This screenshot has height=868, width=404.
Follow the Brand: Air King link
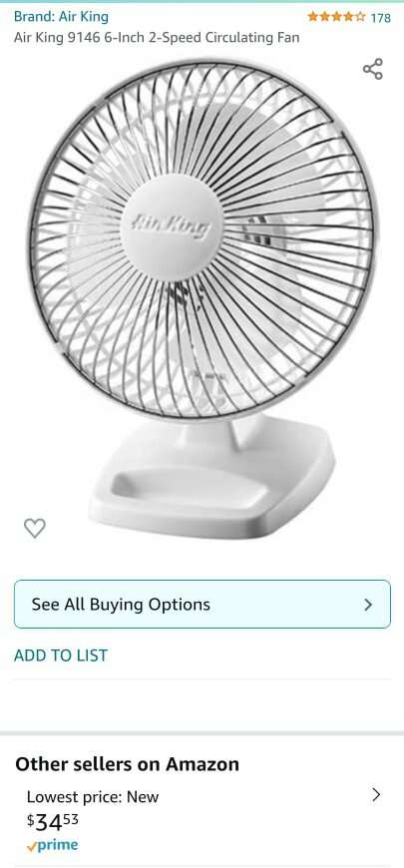click(x=61, y=17)
